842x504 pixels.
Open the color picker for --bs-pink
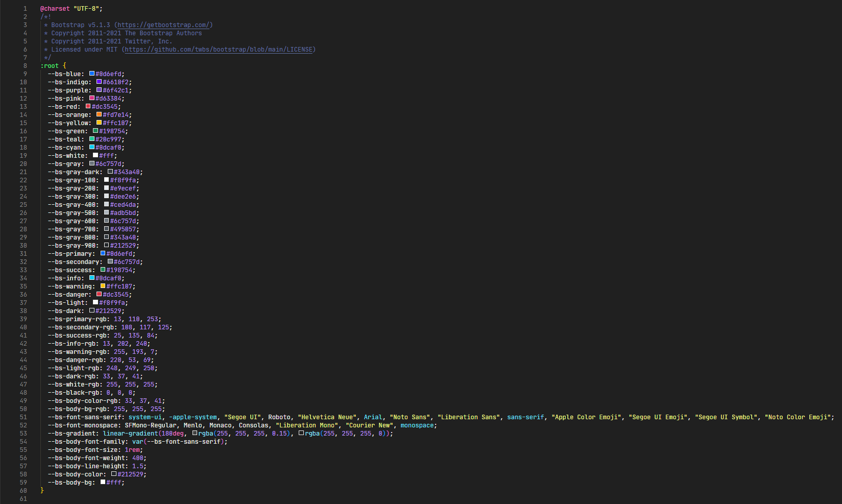(x=92, y=98)
